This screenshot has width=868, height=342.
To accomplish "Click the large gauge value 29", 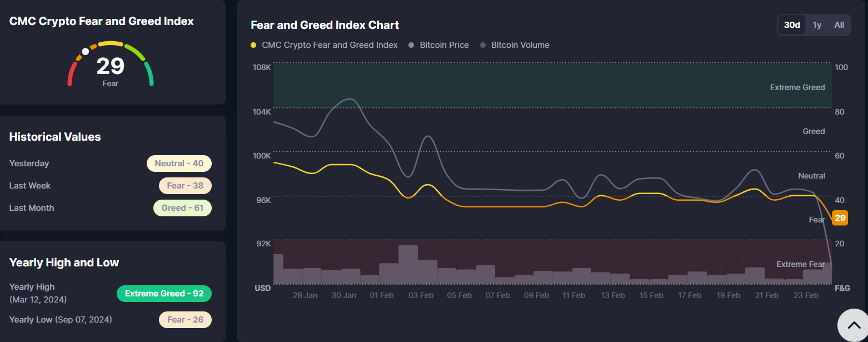I will [111, 66].
